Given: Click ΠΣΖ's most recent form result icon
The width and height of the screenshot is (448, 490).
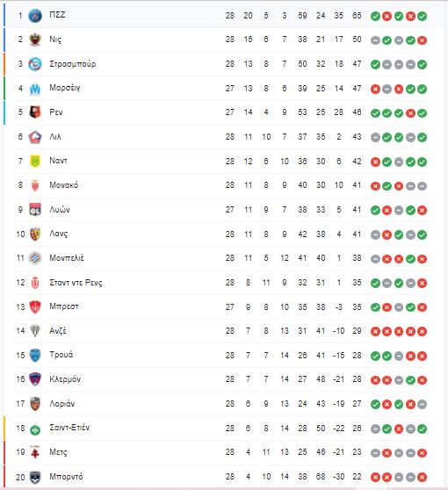Looking at the screenshot, I should 422,16.
